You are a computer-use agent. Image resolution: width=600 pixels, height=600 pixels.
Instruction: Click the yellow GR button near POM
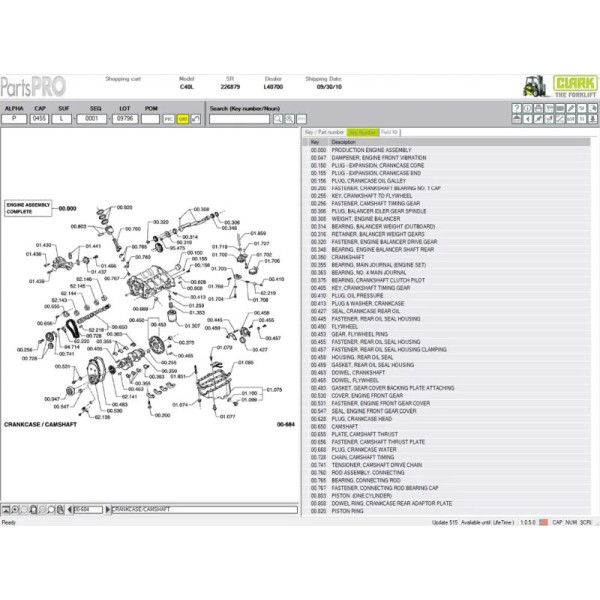click(x=182, y=118)
